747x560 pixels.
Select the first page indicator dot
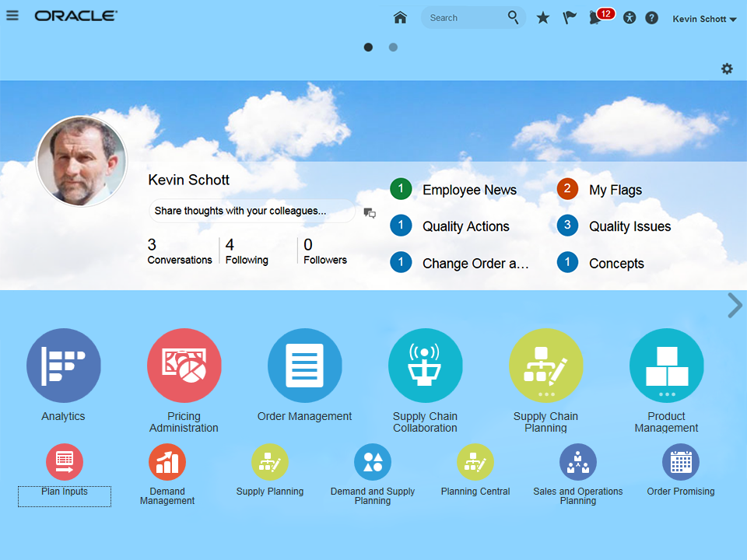[x=368, y=47]
